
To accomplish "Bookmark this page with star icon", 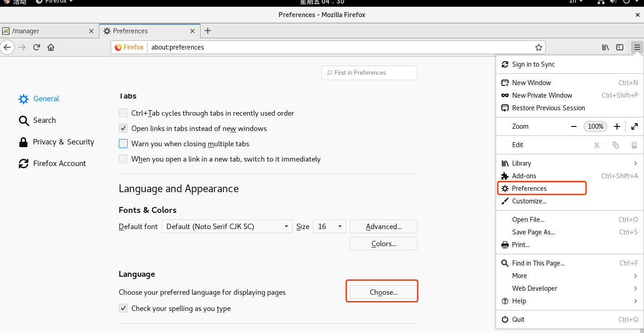I will pyautogui.click(x=538, y=47).
